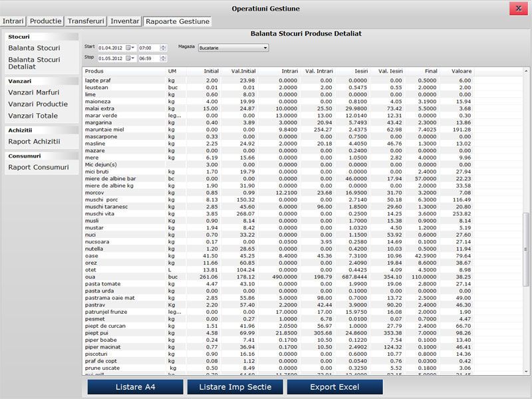Screen dimensions: 532x399
Task: Sort by the UM column header
Action: tap(175, 71)
